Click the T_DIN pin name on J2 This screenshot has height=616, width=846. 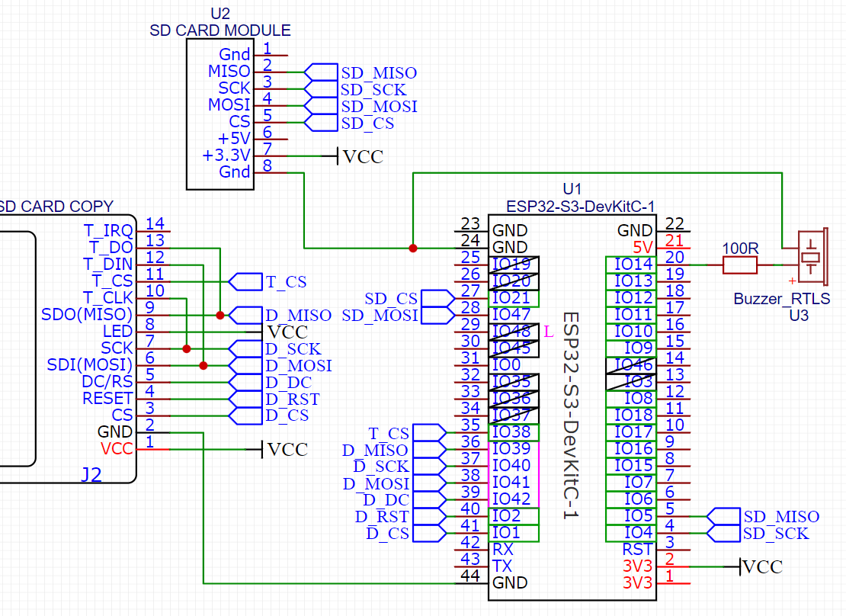pyautogui.click(x=108, y=265)
